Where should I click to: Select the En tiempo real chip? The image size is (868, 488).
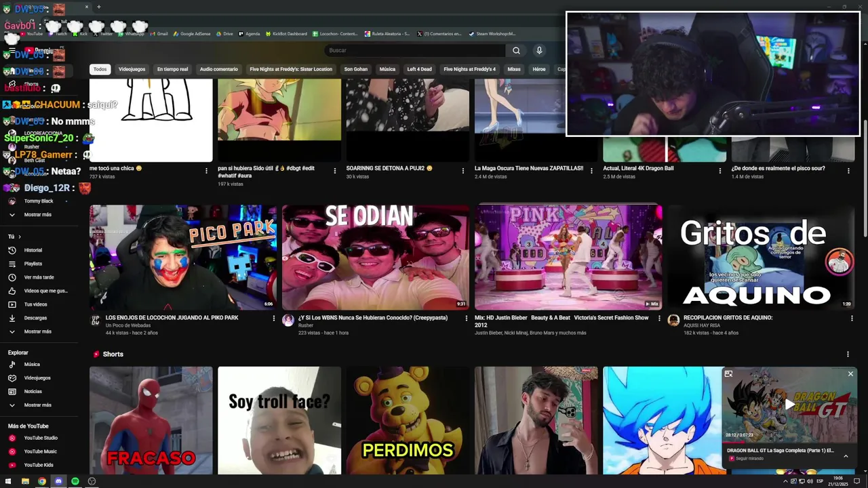point(172,69)
